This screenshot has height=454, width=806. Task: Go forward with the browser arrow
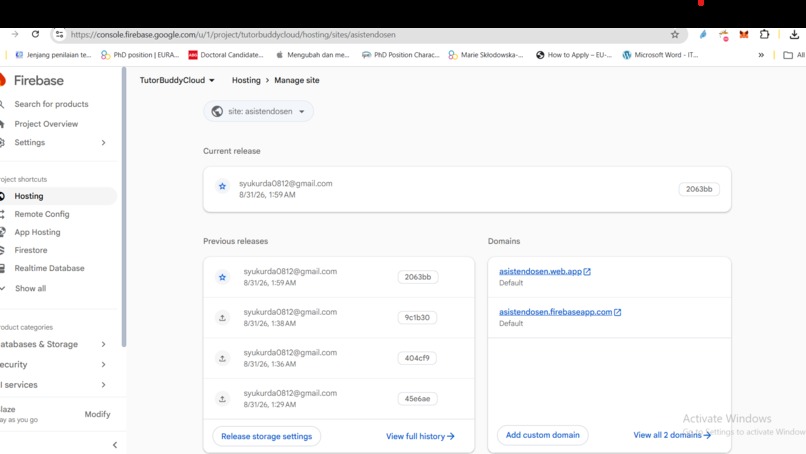15,34
